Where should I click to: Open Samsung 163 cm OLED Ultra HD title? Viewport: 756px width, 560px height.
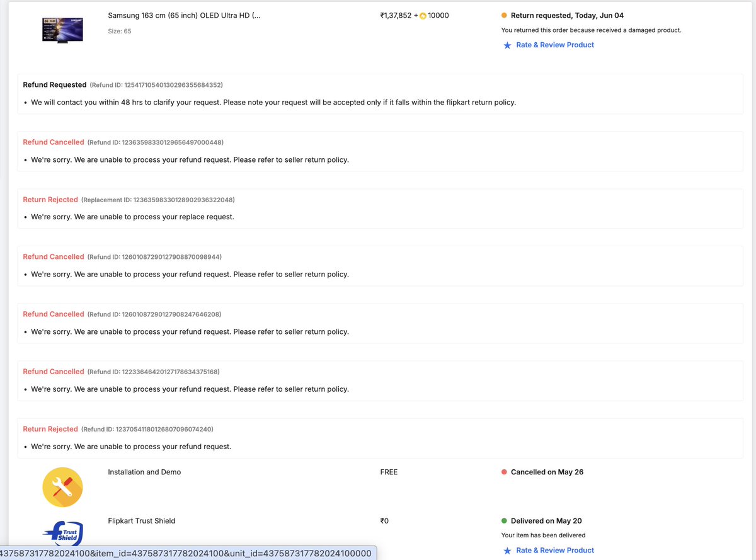tap(184, 15)
